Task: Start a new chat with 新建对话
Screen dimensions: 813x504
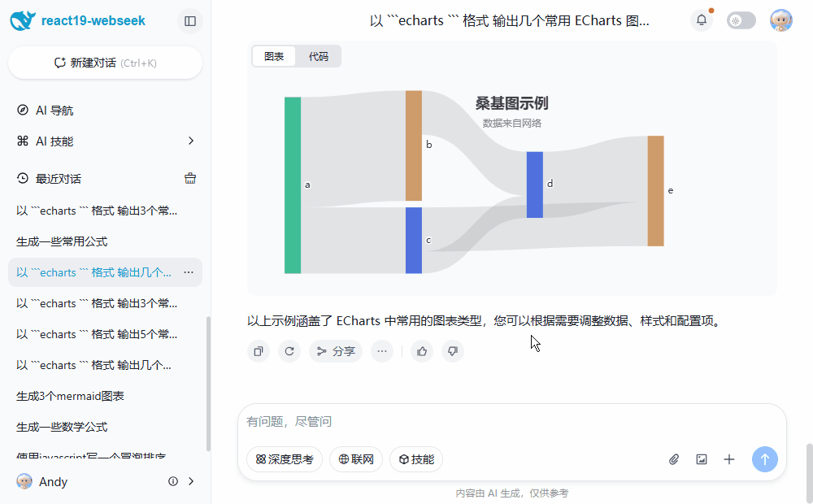Action: click(x=105, y=63)
